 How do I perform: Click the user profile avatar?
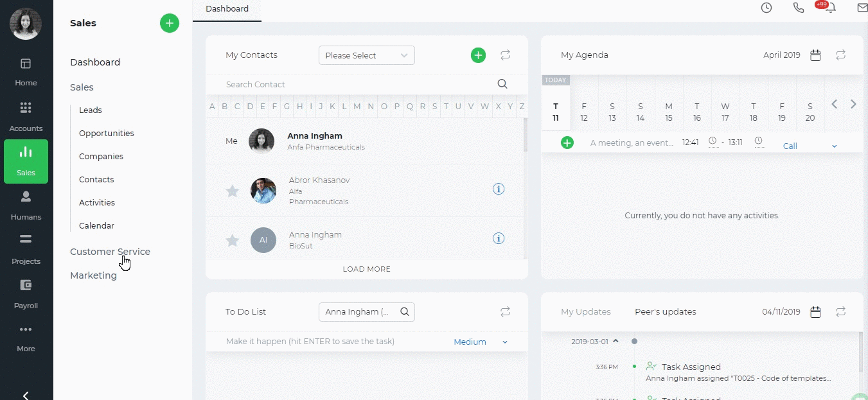[26, 24]
